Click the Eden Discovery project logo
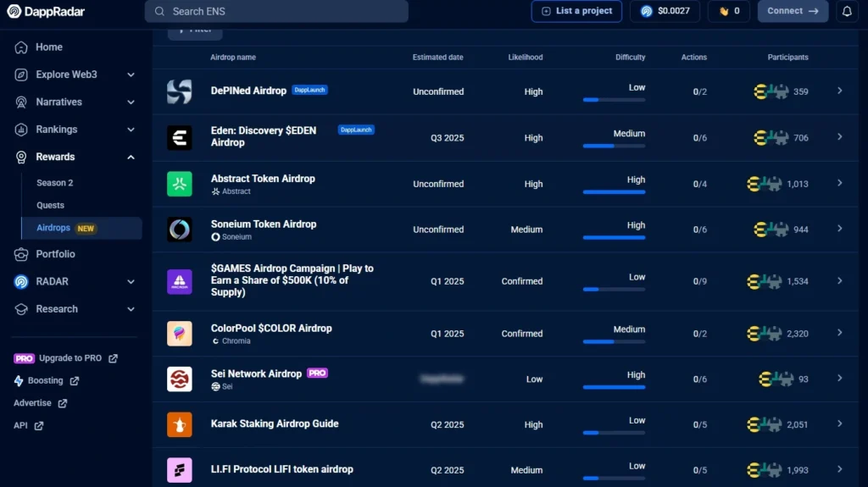The height and width of the screenshot is (487, 868). [x=180, y=138]
